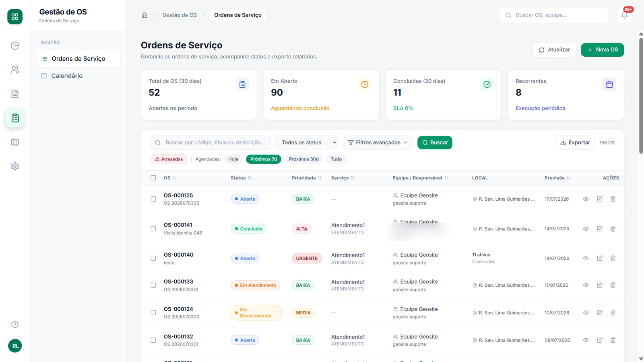Open the Recorrentes summary card

point(566,95)
